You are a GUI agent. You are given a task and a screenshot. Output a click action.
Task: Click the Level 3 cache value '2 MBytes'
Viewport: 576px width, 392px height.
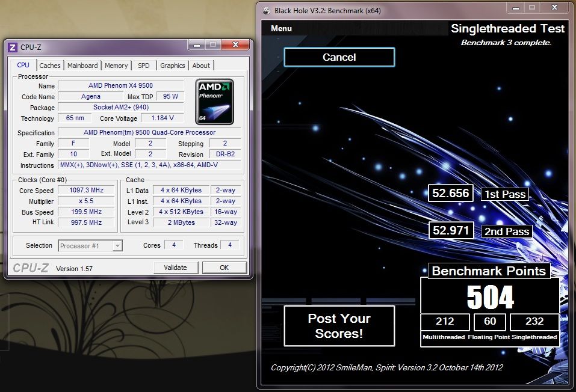click(x=181, y=222)
